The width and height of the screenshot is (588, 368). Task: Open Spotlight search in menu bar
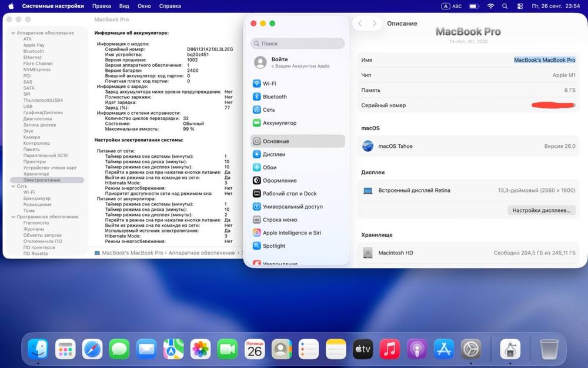pyautogui.click(x=505, y=6)
